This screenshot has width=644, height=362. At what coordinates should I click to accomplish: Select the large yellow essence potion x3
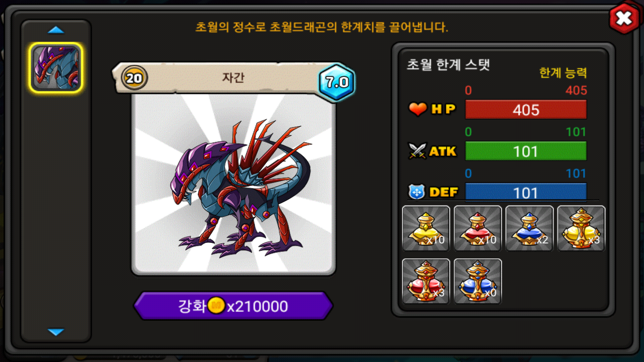point(581,228)
